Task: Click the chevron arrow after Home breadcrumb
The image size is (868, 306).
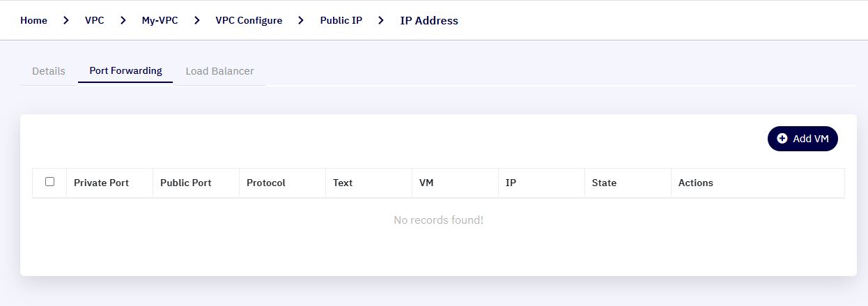Action: pyautogui.click(x=66, y=20)
